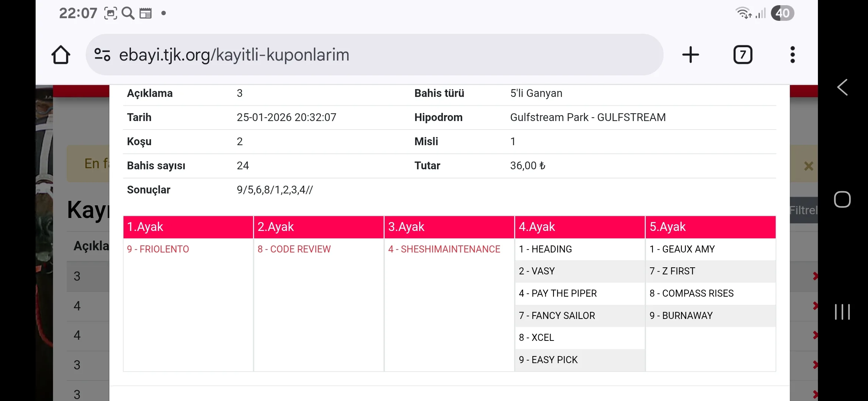Viewport: 868px width, 401px height.
Task: Open a new tab with plus icon
Action: tap(690, 55)
